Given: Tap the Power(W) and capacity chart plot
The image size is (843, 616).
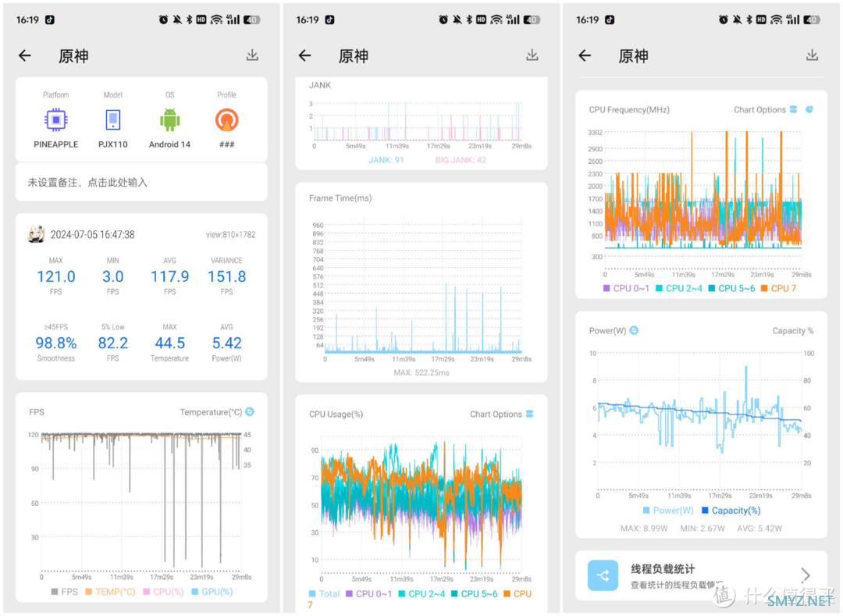Looking at the screenshot, I should pos(700,423).
